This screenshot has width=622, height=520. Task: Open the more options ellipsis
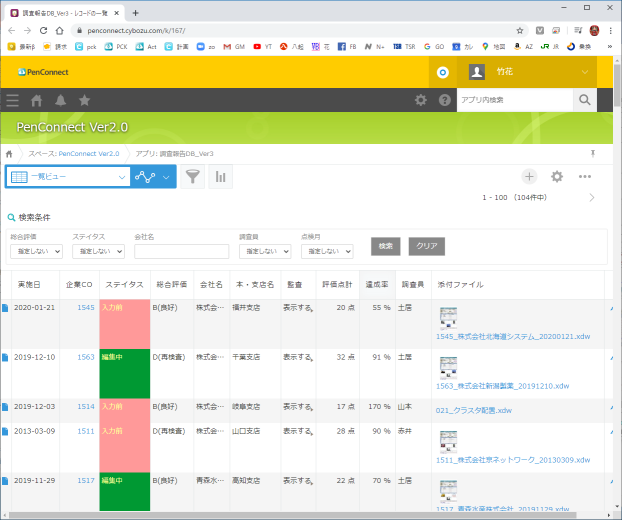pos(585,177)
